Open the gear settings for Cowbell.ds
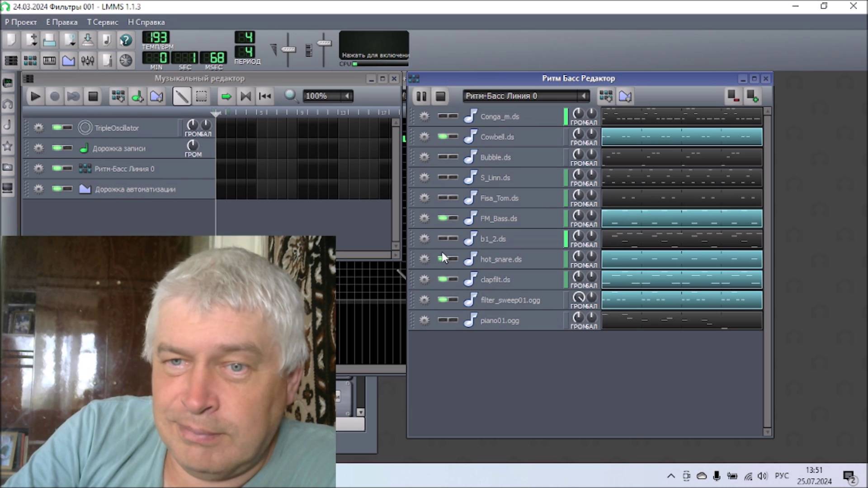 tap(424, 136)
